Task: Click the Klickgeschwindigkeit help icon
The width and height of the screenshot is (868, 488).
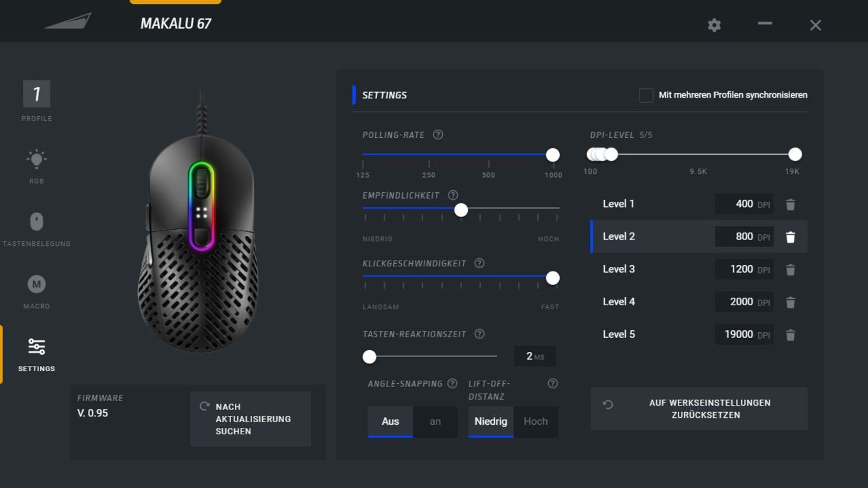Action: (x=479, y=263)
